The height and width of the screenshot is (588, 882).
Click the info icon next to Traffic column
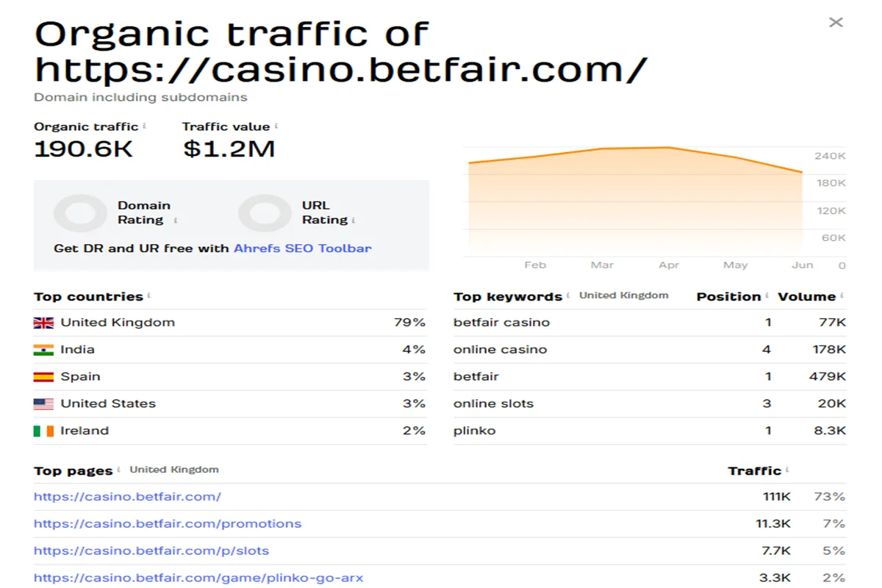click(787, 470)
